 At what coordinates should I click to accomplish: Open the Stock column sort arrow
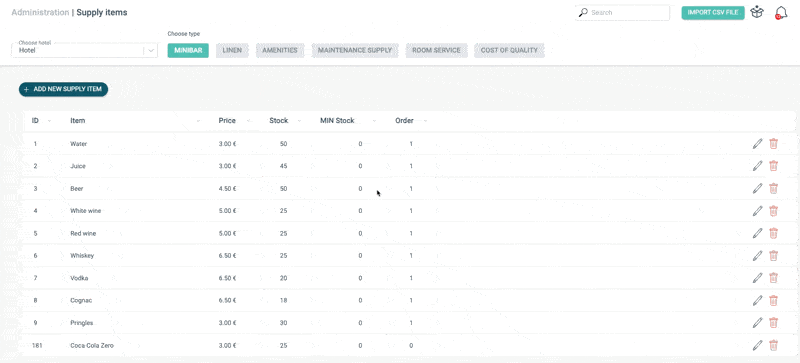[299, 121]
